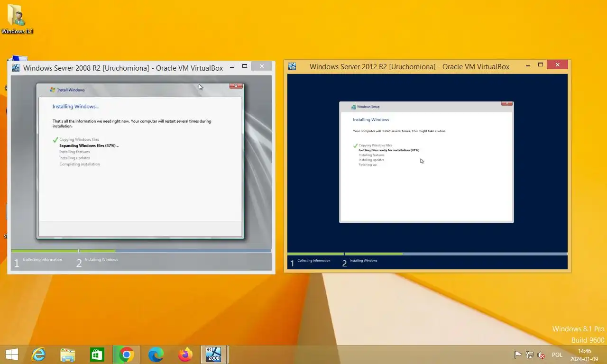Click 'Getting files ready for installation (91%)'
Screen dimensions: 607x364
click(x=389, y=150)
